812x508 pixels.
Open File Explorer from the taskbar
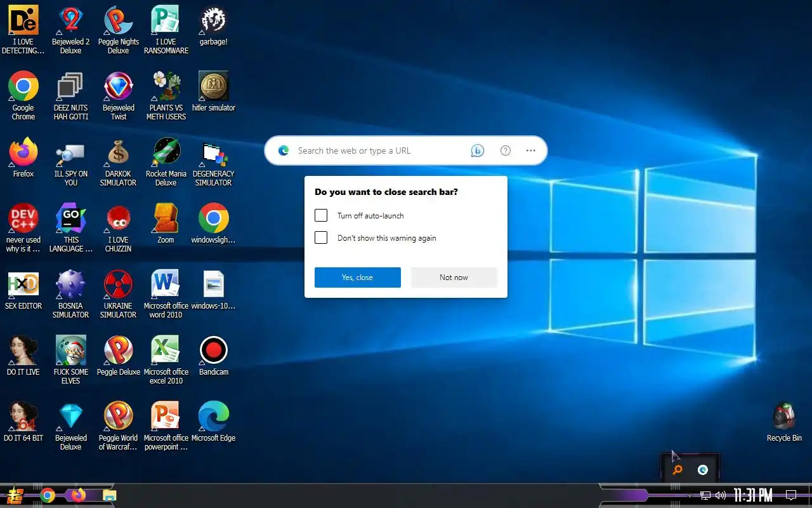(x=110, y=495)
